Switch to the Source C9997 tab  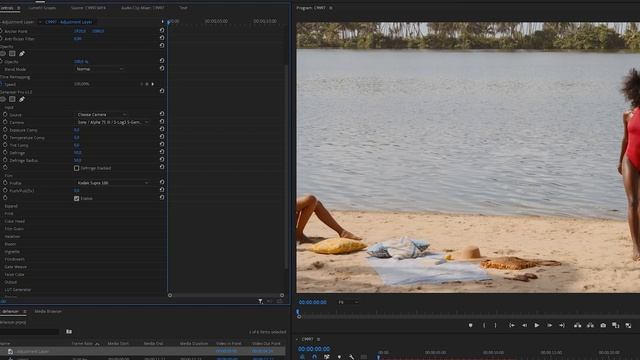[88, 8]
